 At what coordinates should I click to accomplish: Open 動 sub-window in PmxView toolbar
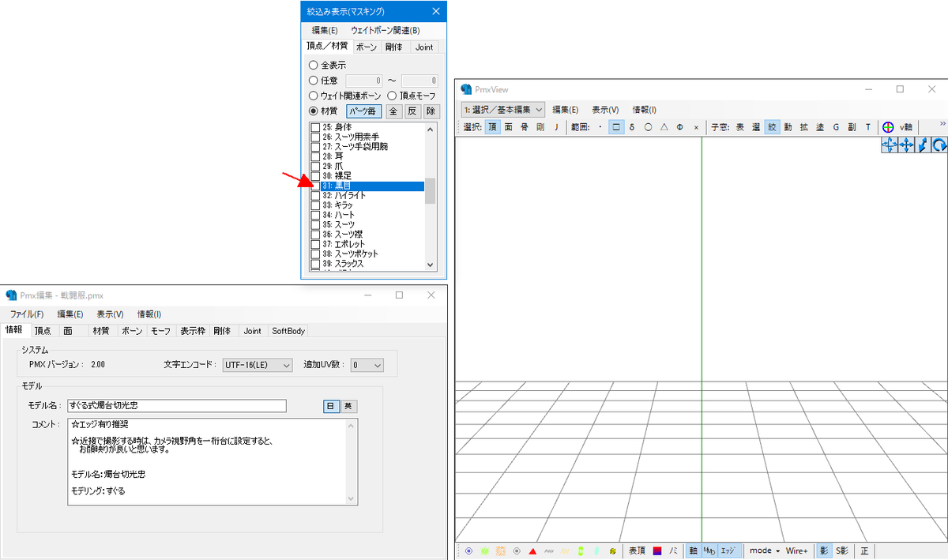tap(788, 126)
